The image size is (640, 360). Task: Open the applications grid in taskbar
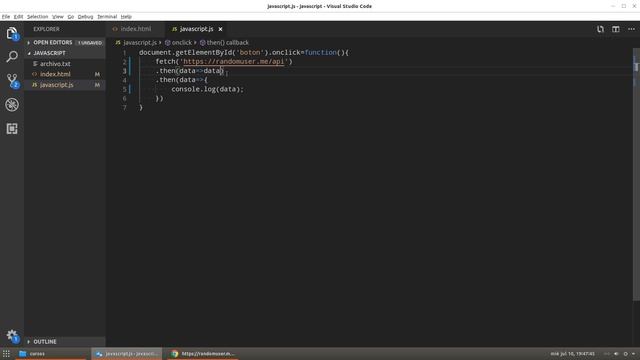point(6,353)
